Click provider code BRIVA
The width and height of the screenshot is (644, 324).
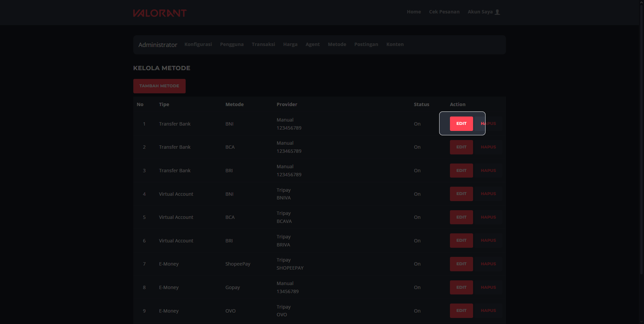(x=283, y=245)
